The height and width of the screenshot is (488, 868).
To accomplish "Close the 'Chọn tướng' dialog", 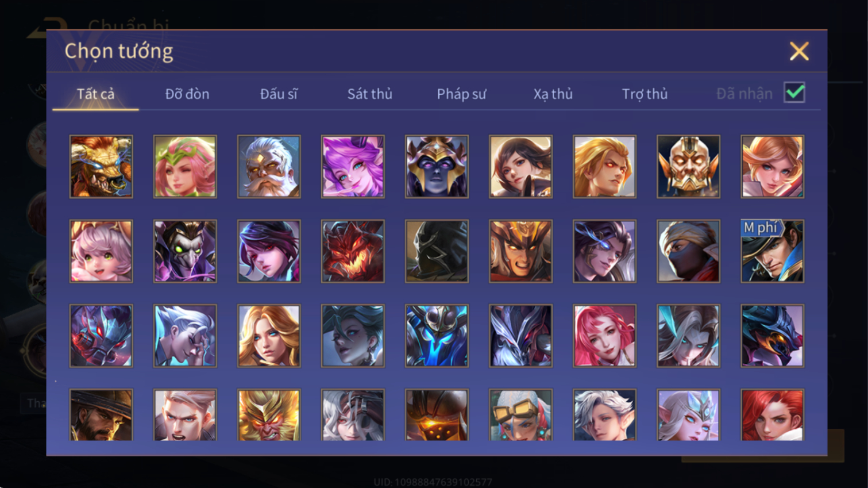I will (799, 51).
